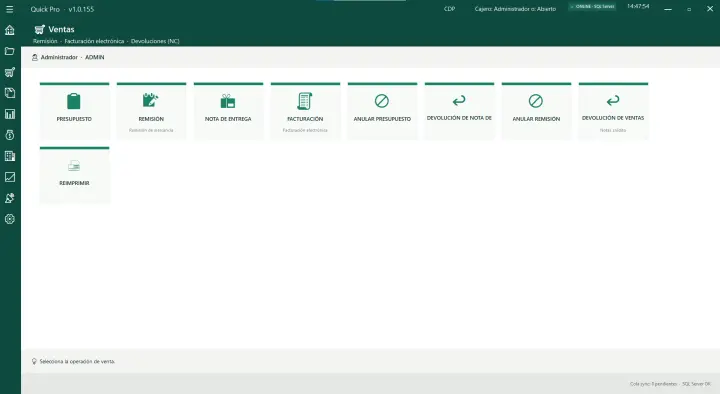Open the Presupuesto clipboard tile
The height and width of the screenshot is (394, 720).
(74, 111)
